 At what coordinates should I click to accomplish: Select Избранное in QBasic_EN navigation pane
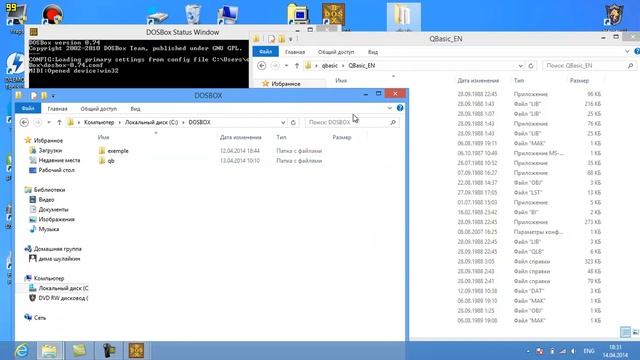click(285, 84)
